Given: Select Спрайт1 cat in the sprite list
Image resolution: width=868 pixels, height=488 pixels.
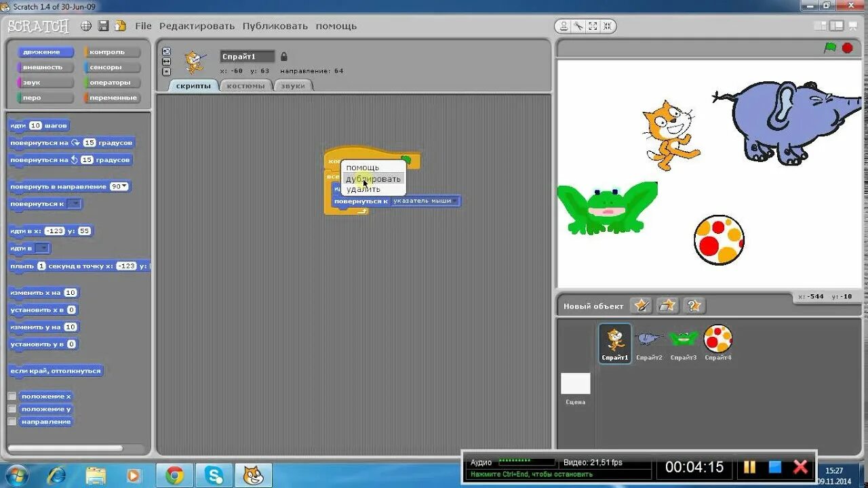Looking at the screenshot, I should tap(615, 343).
